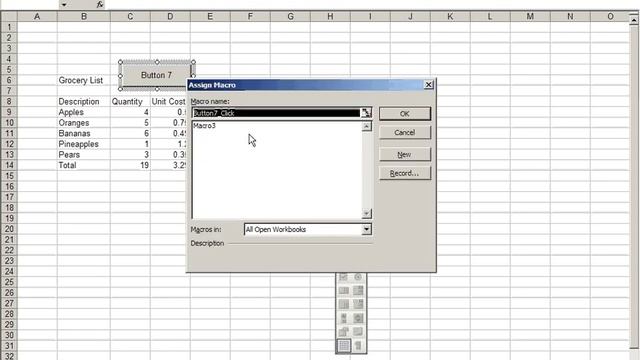Select the Combo Box control in Forms toolbar
640x360 pixels.
(358, 291)
